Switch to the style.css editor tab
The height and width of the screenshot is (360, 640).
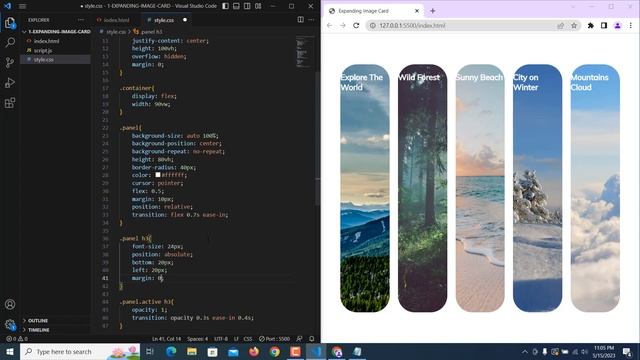(164, 20)
